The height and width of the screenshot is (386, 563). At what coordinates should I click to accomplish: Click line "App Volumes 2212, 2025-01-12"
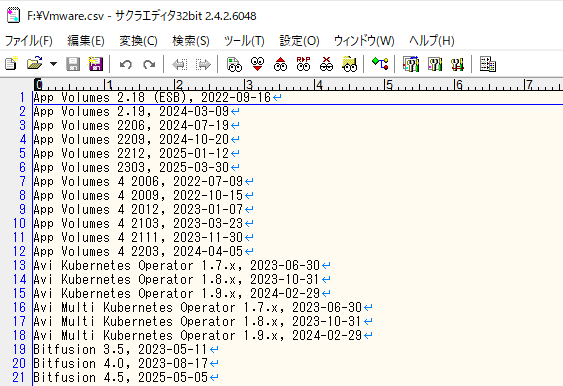pyautogui.click(x=131, y=153)
